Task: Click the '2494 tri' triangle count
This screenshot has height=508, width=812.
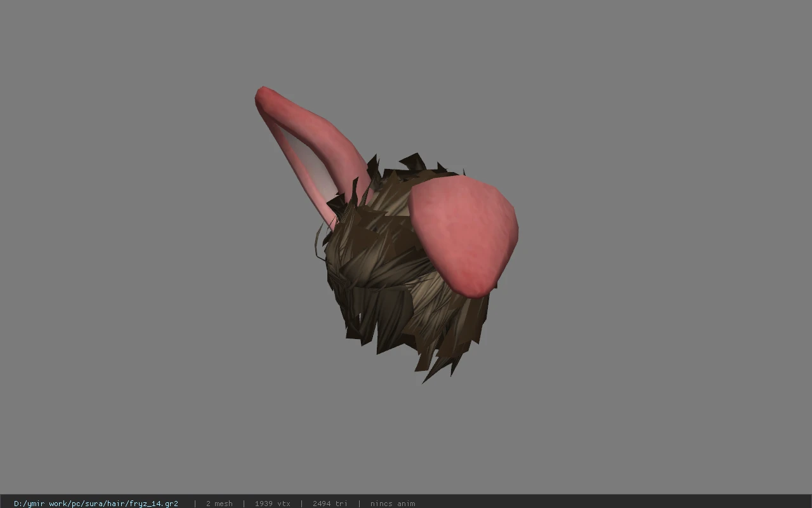Action: 330,504
